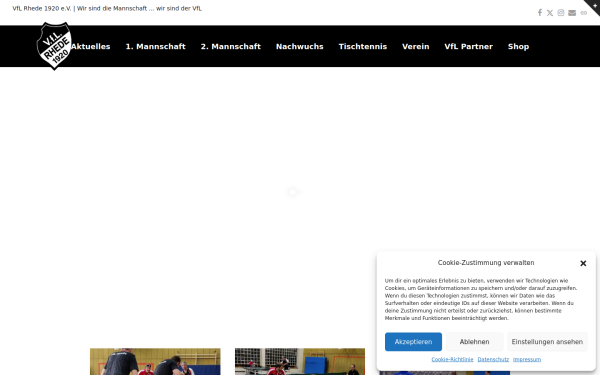Open the X (Twitter) social icon
600x375 pixels.
point(550,13)
